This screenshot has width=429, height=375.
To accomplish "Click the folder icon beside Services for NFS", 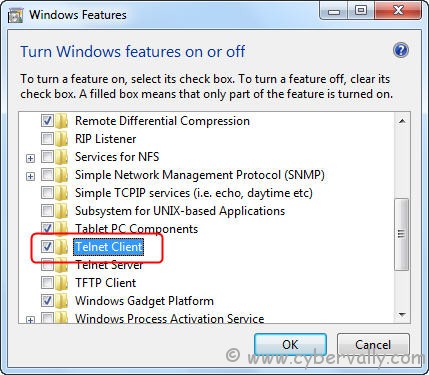I will point(61,157).
